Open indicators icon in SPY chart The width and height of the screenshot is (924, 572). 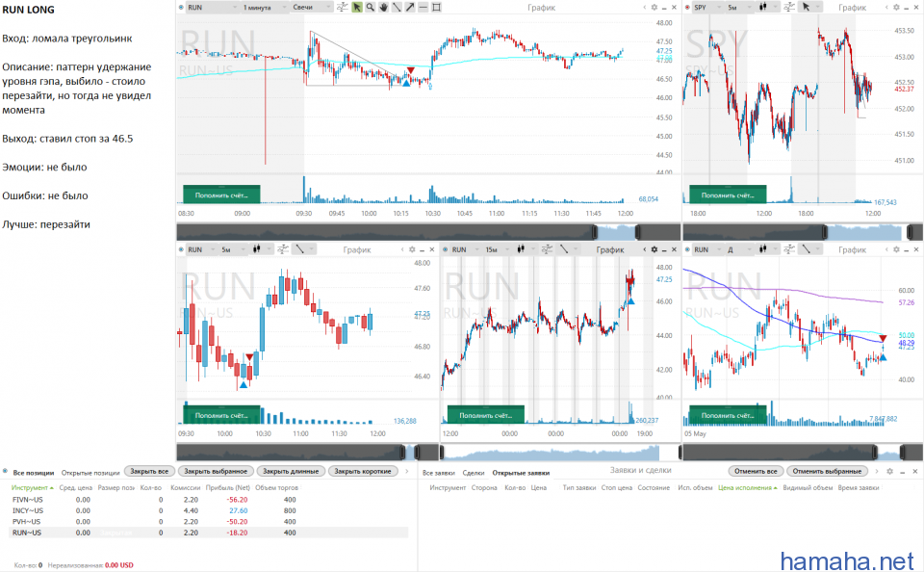click(x=789, y=7)
